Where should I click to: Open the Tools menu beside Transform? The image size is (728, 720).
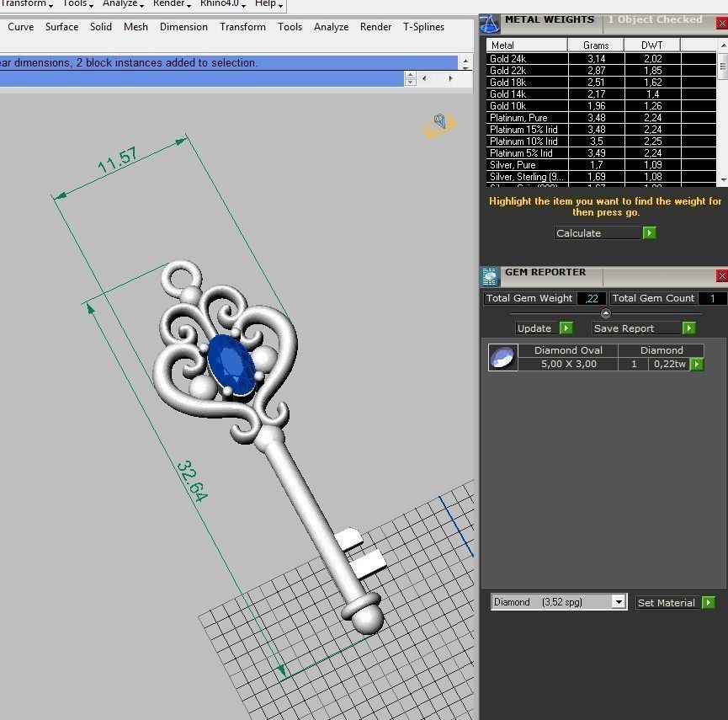click(x=290, y=27)
